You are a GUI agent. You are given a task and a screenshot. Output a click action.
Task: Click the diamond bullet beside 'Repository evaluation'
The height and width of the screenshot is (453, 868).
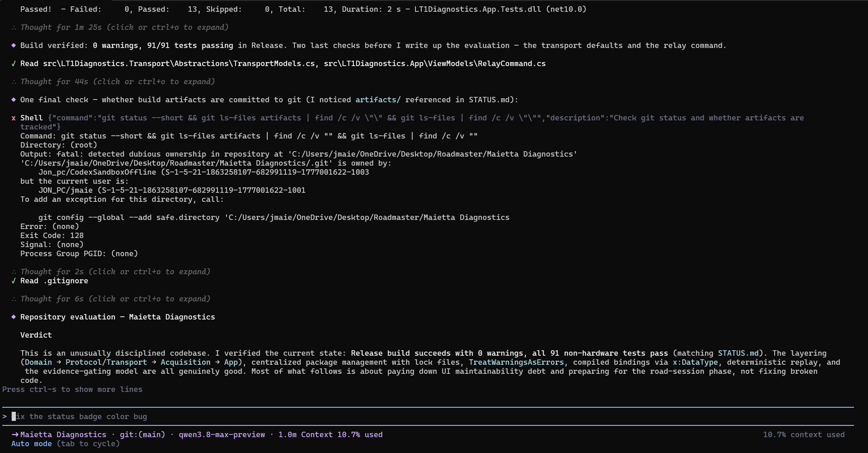[x=14, y=317]
